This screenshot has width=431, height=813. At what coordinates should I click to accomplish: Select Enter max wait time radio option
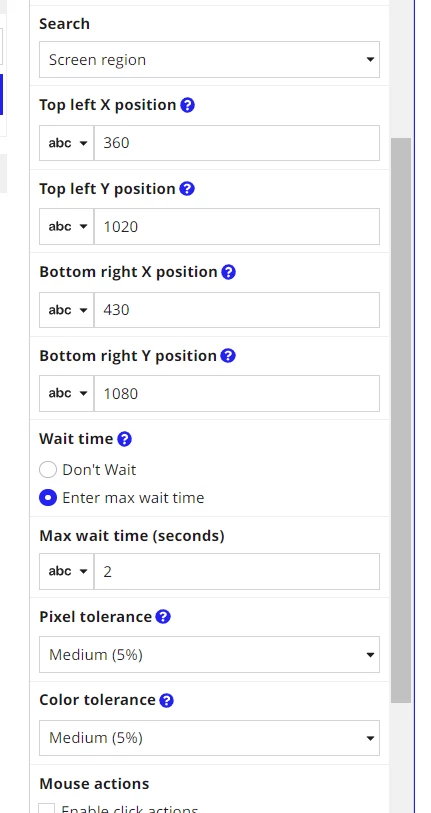click(48, 498)
